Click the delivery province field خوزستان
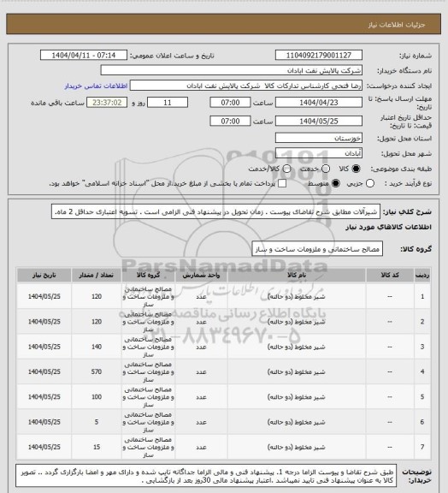 coord(319,138)
